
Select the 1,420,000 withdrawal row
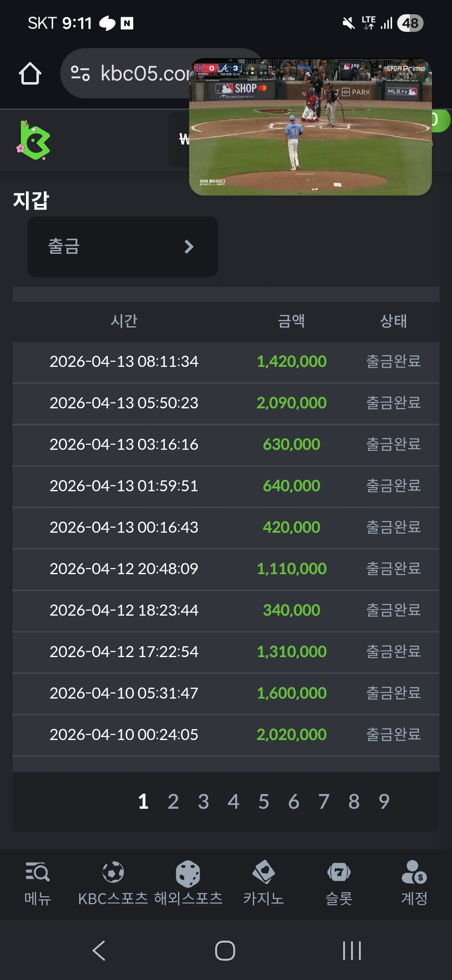click(226, 362)
